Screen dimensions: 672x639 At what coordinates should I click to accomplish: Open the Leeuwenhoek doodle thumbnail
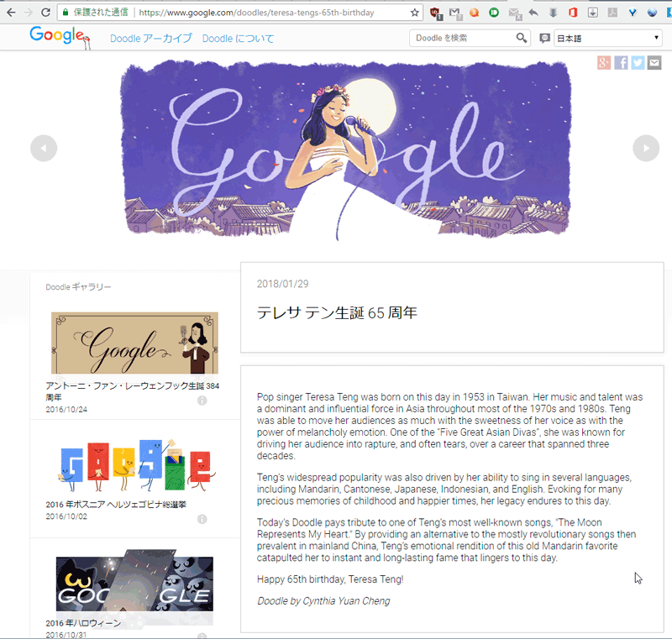tap(134, 343)
